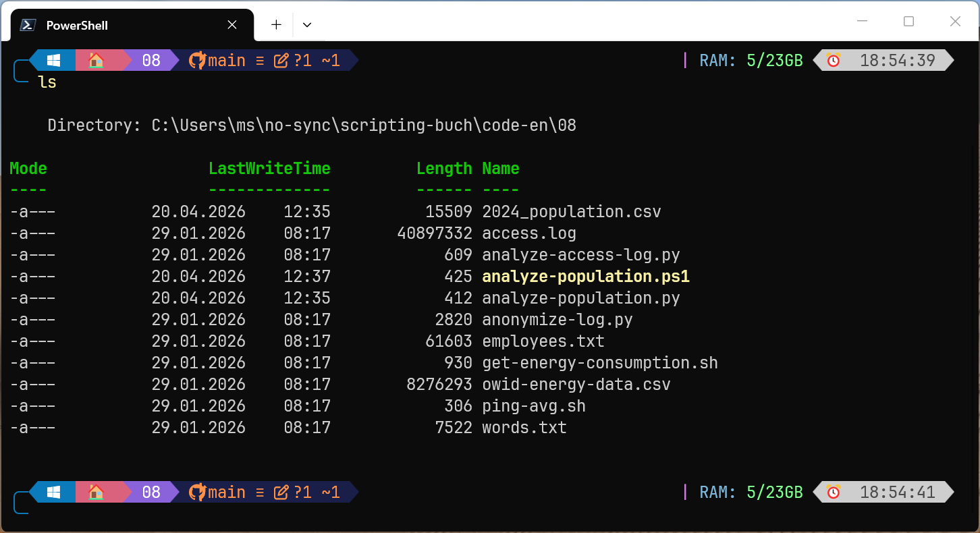The height and width of the screenshot is (533, 980).
Task: Click GitHub icon in the 18:54:39 prompt line
Action: [x=196, y=61]
